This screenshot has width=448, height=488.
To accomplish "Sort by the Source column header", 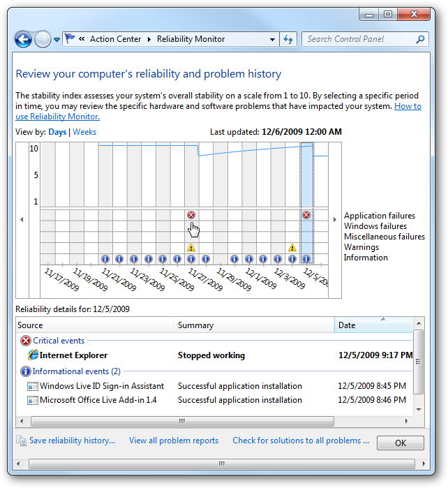I will [95, 325].
